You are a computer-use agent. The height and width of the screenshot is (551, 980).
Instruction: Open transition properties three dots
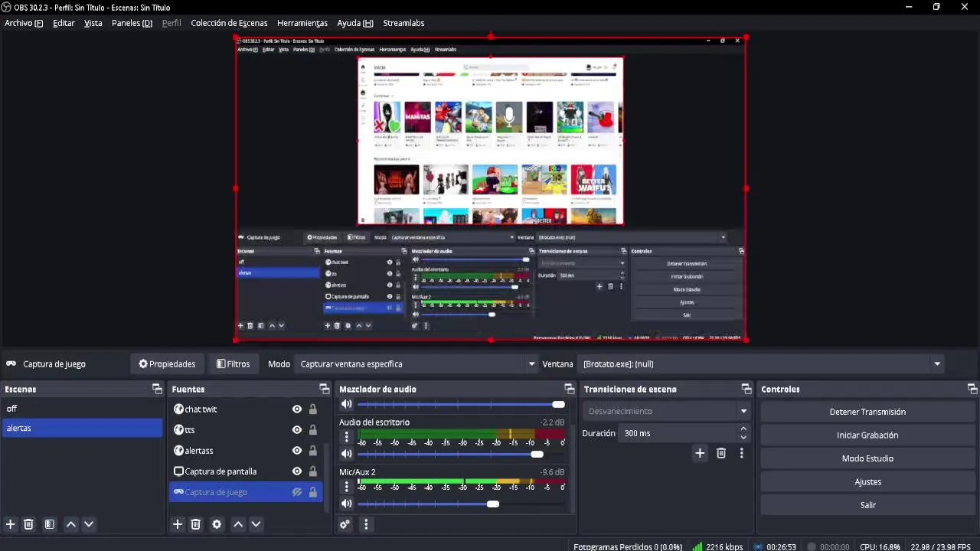tap(741, 453)
